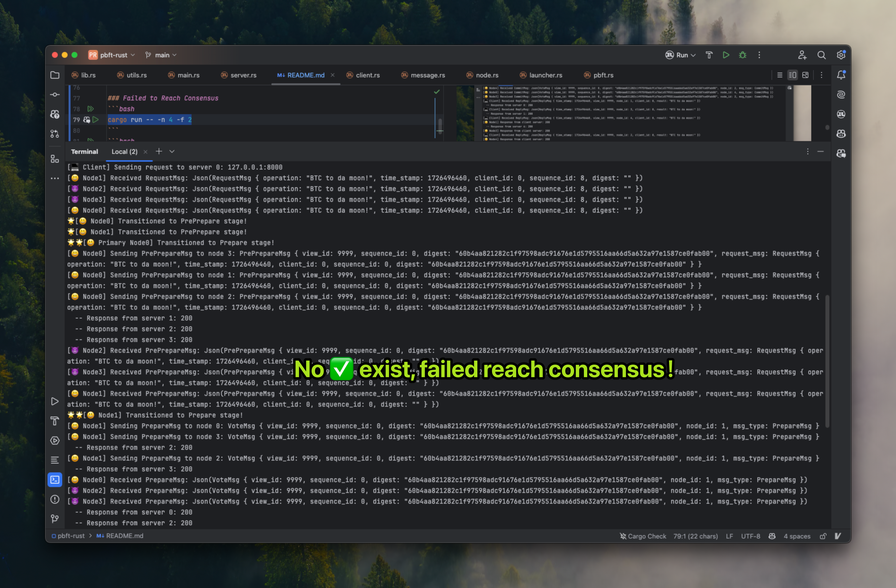
Task: Open the Notifications bell panel
Action: click(841, 75)
